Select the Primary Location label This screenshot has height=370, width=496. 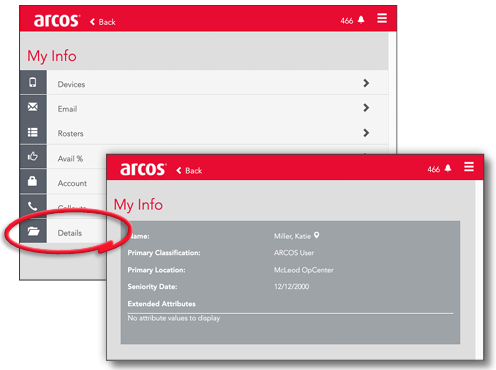click(156, 270)
